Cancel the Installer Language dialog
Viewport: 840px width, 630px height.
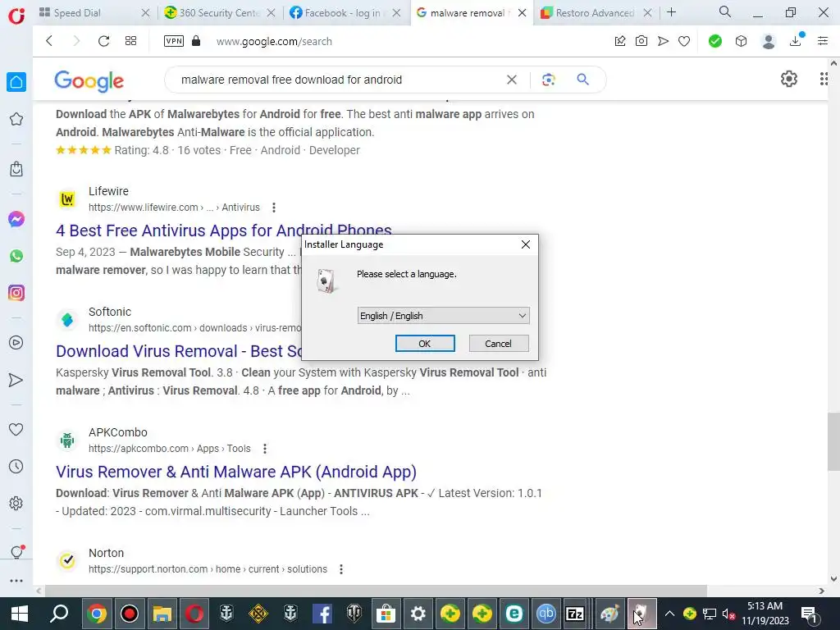[498, 344]
